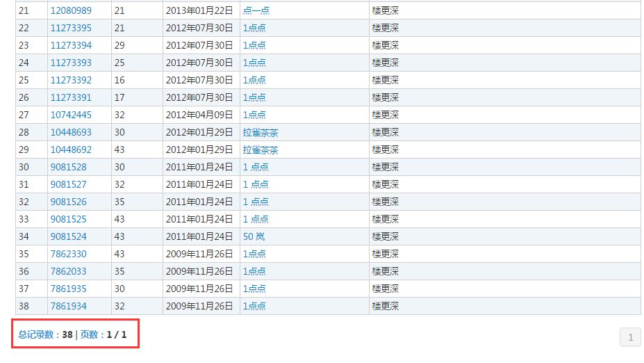This screenshot has width=644, height=363.
Task: Select date 2011年01月24日 in row 34
Action: point(199,236)
